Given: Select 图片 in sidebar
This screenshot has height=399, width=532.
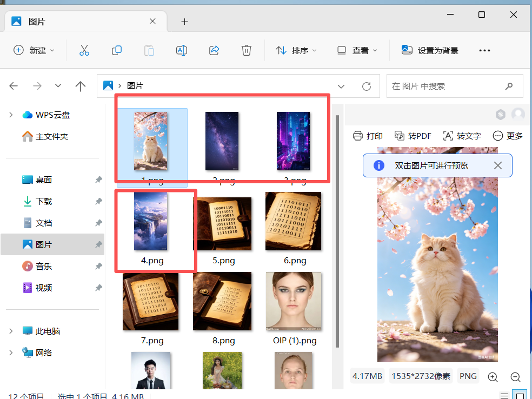Looking at the screenshot, I should click(52, 244).
